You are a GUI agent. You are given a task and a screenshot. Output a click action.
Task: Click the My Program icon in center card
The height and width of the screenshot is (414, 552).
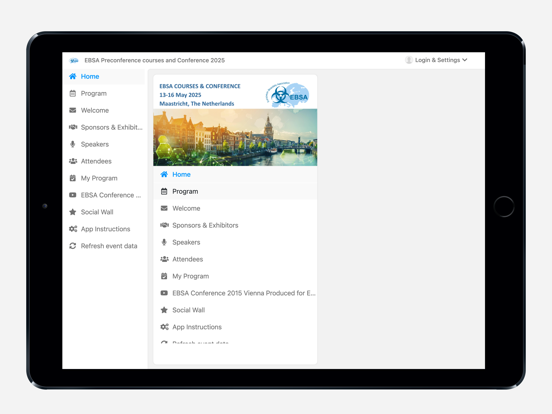pos(164,276)
